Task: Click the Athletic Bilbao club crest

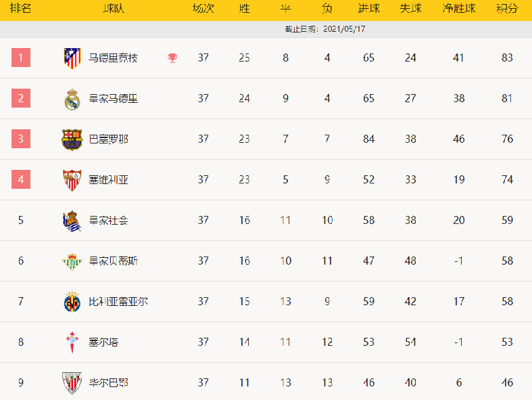Action: [72, 383]
